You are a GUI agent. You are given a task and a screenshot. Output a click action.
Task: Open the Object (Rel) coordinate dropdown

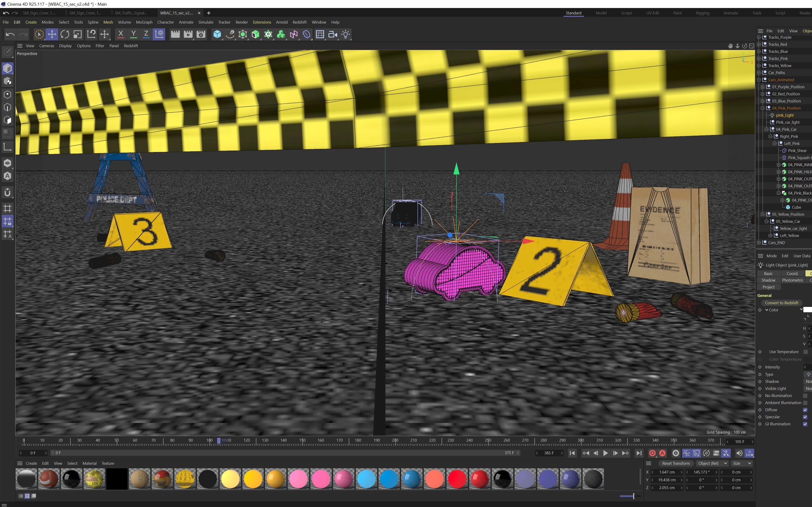pyautogui.click(x=712, y=463)
